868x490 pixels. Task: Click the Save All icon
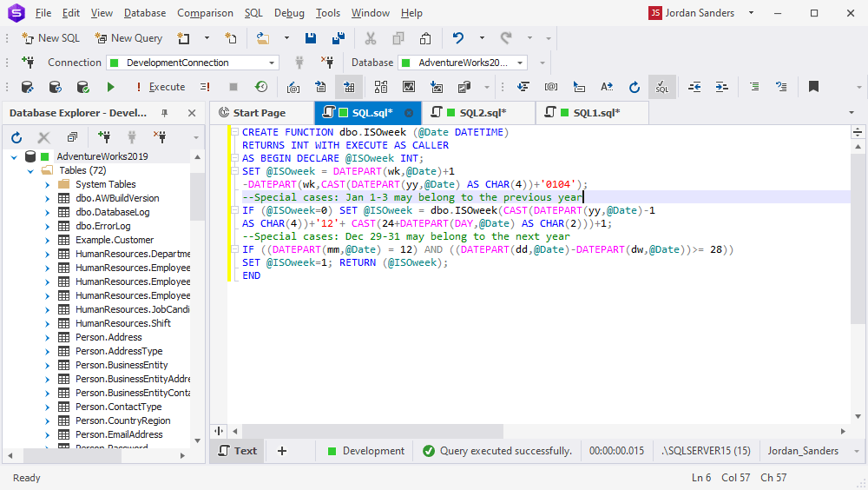coord(339,37)
